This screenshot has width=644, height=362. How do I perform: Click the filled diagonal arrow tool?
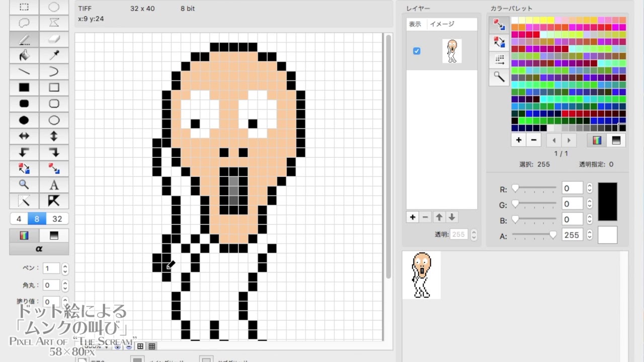(x=54, y=201)
